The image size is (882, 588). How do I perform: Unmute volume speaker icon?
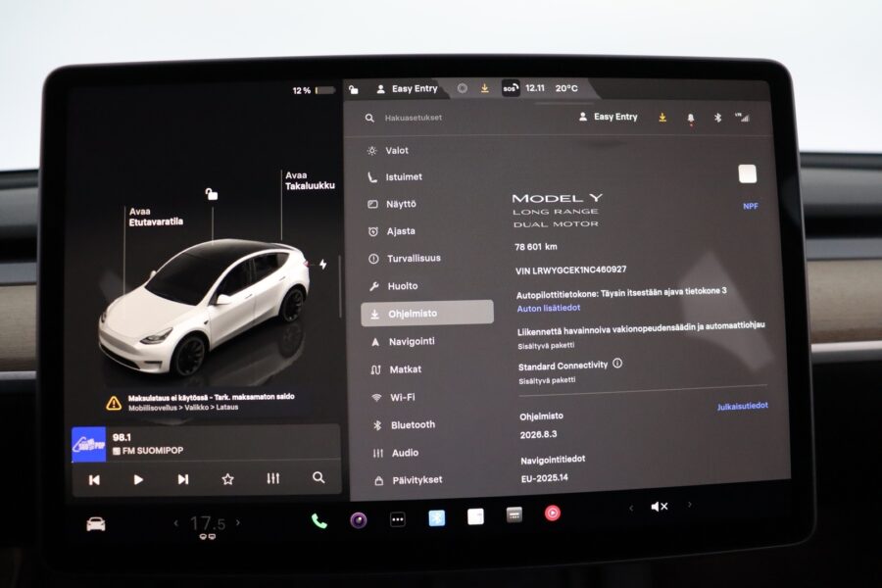[660, 507]
